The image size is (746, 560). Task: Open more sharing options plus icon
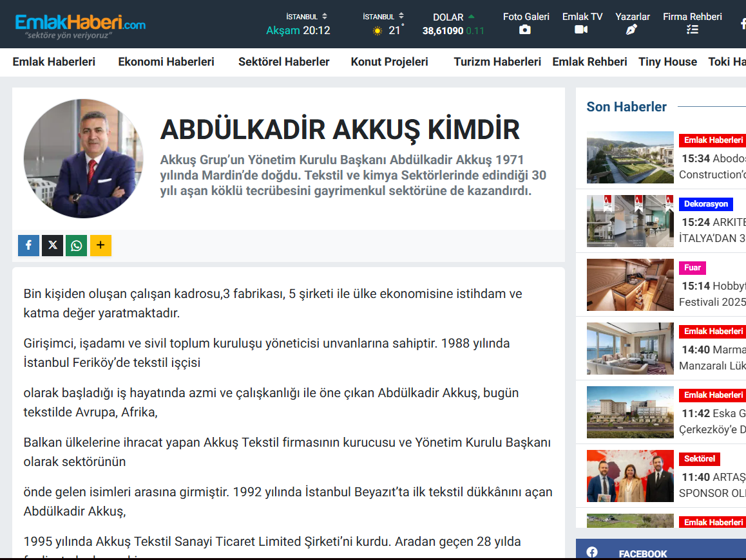coord(100,245)
